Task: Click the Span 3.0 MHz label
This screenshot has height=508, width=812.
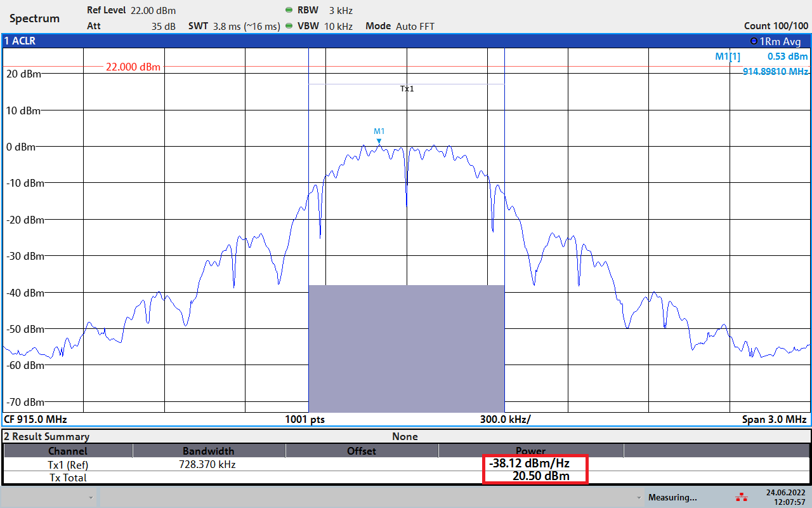Action: click(x=774, y=420)
